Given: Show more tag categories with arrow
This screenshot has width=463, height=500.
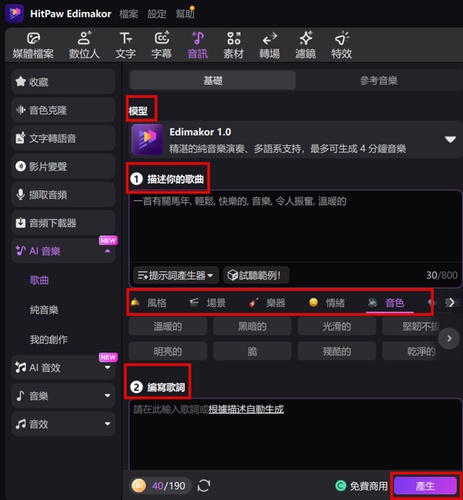Looking at the screenshot, I should (451, 303).
